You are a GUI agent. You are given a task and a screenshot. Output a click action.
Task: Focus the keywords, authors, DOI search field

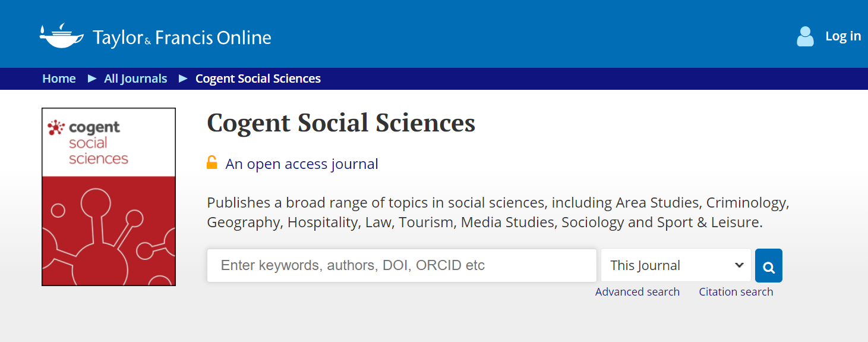402,265
